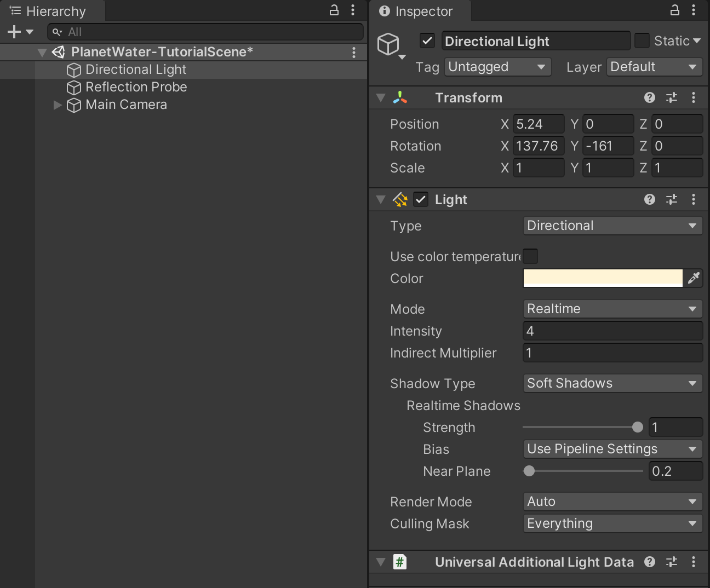Select Reflection Probe in the hierarchy
Viewport: 710px width, 588px height.
[x=136, y=87]
